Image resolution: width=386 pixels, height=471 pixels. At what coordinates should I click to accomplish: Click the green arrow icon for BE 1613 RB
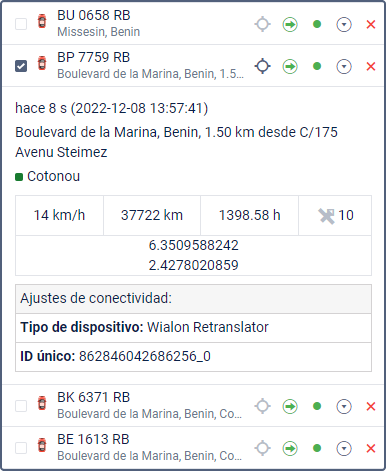[290, 448]
